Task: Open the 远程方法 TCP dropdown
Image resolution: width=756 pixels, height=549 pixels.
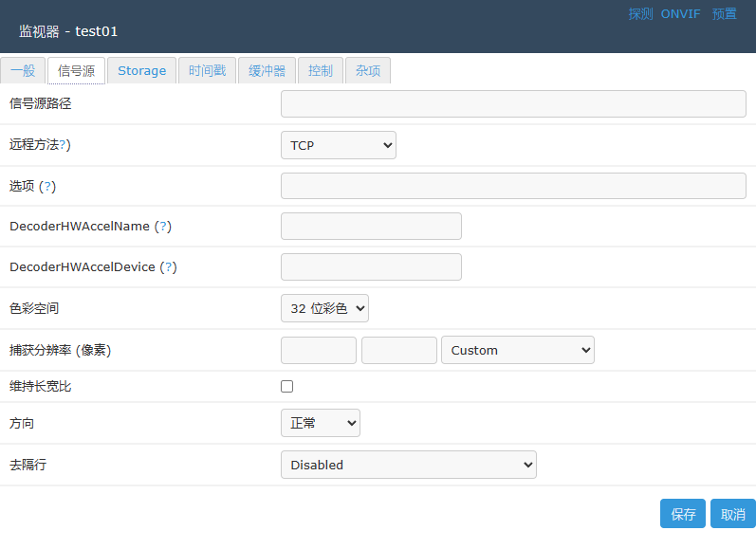Action: click(x=338, y=145)
